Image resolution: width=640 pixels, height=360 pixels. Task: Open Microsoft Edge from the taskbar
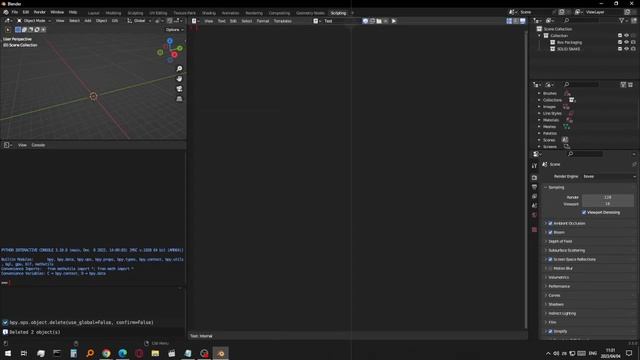(x=122, y=353)
